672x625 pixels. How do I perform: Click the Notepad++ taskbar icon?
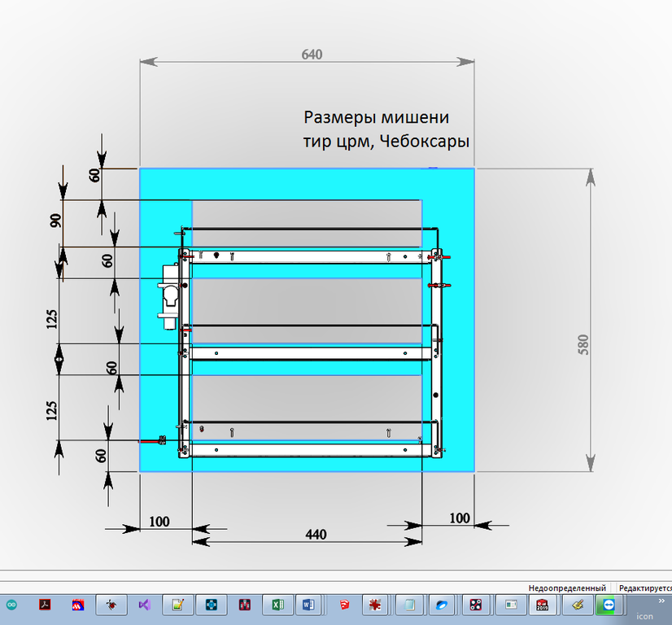pyautogui.click(x=177, y=605)
